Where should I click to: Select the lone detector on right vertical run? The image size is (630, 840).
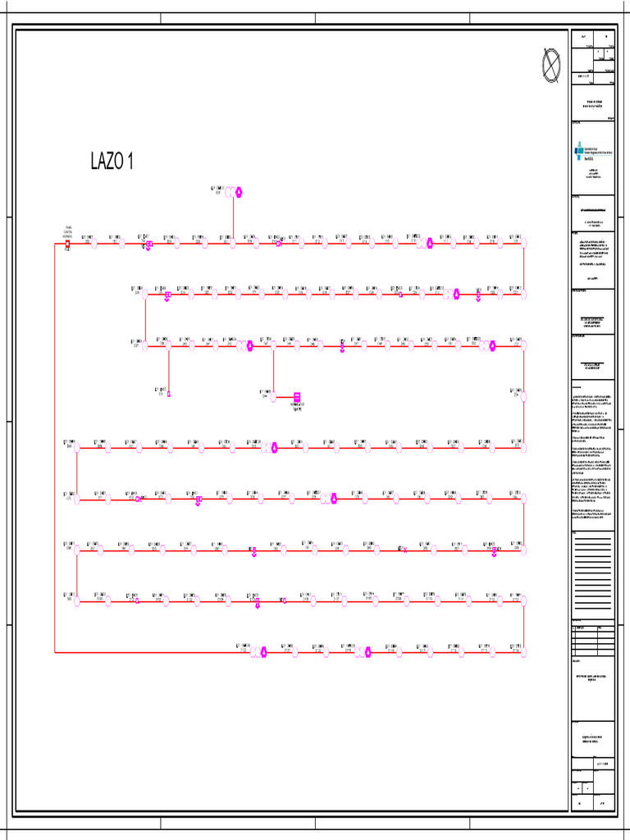[x=523, y=397]
